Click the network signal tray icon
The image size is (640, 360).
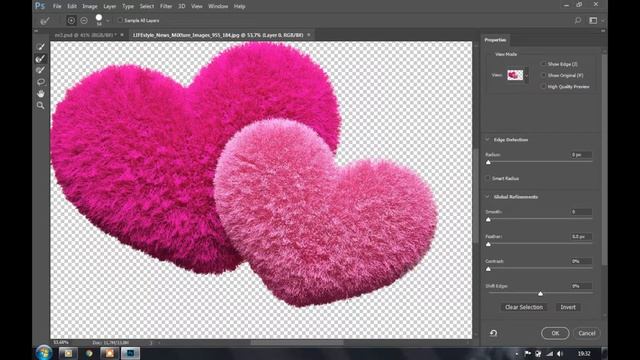coord(549,353)
